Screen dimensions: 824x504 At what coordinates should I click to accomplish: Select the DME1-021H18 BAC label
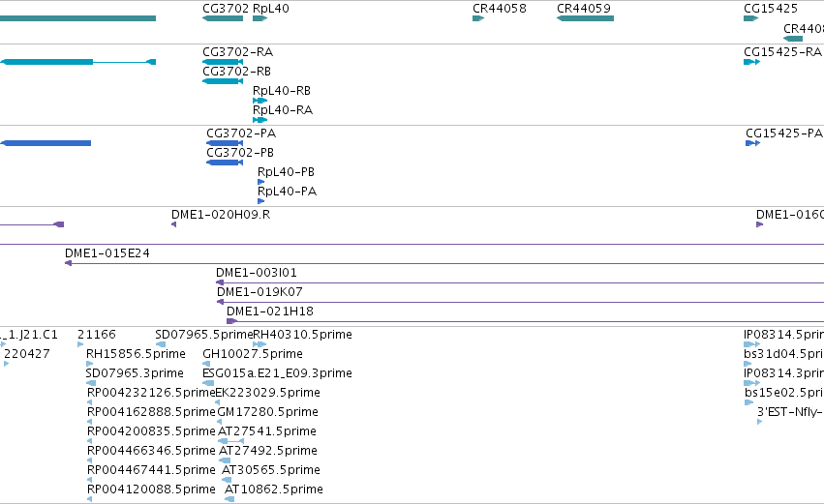tap(270, 311)
